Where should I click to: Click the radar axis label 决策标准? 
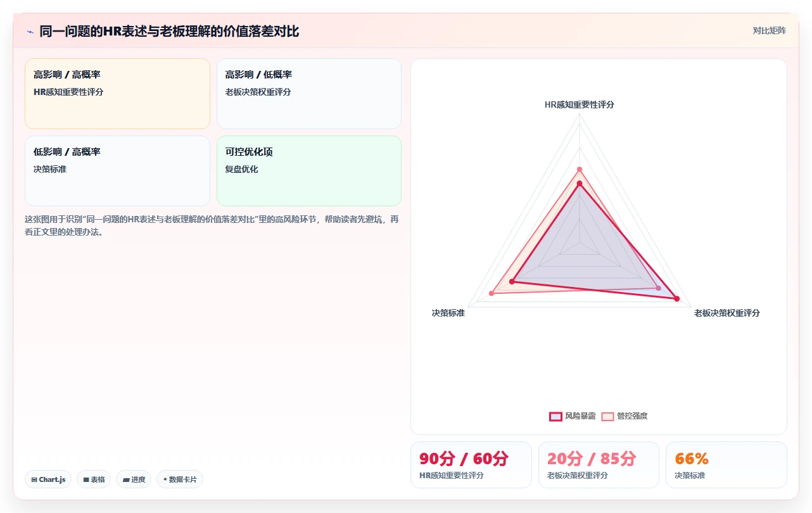tap(448, 313)
